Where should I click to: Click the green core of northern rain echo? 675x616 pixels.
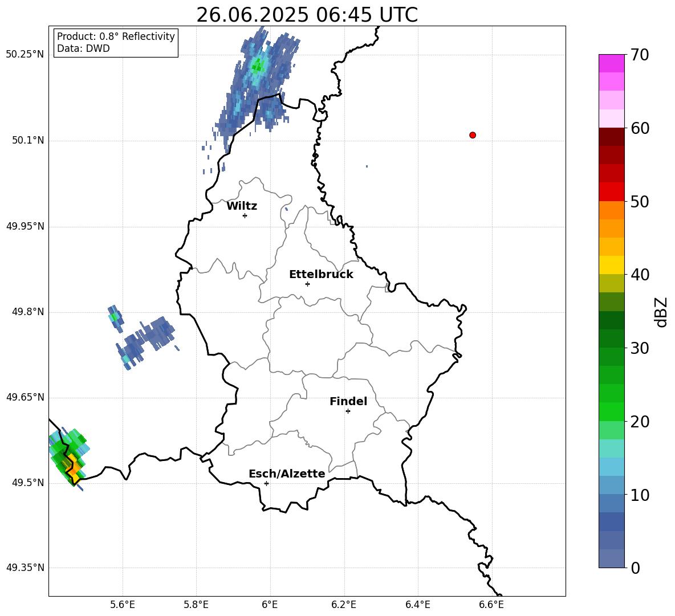click(258, 66)
